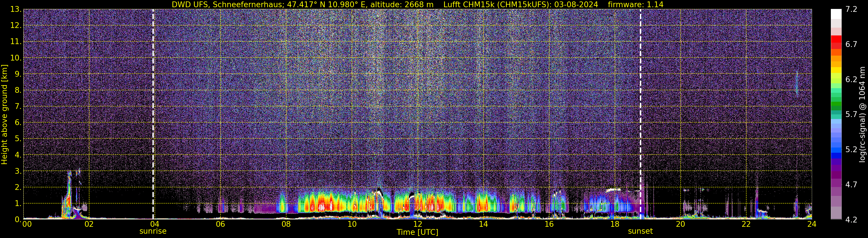Image resolution: width=868 pixels, height=238 pixels.
Task: Click the tall backscatter spike between 01 and 02 UTC
Action: pos(69,194)
